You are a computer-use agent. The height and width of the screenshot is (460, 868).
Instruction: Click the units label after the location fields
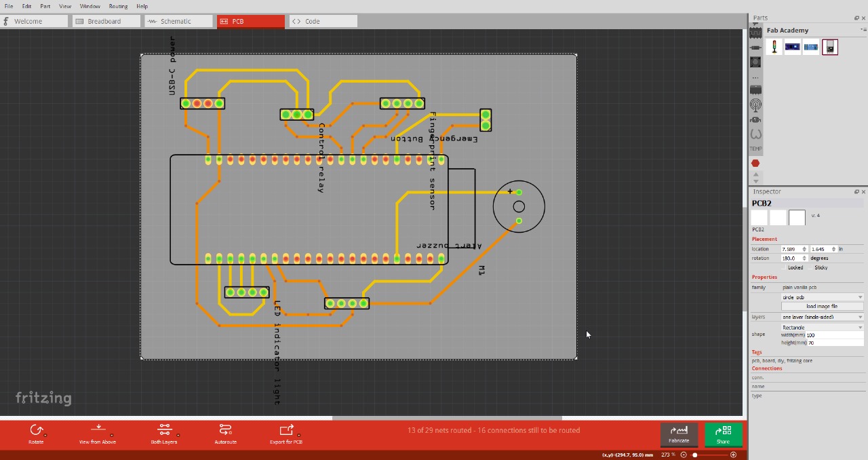[x=841, y=249]
